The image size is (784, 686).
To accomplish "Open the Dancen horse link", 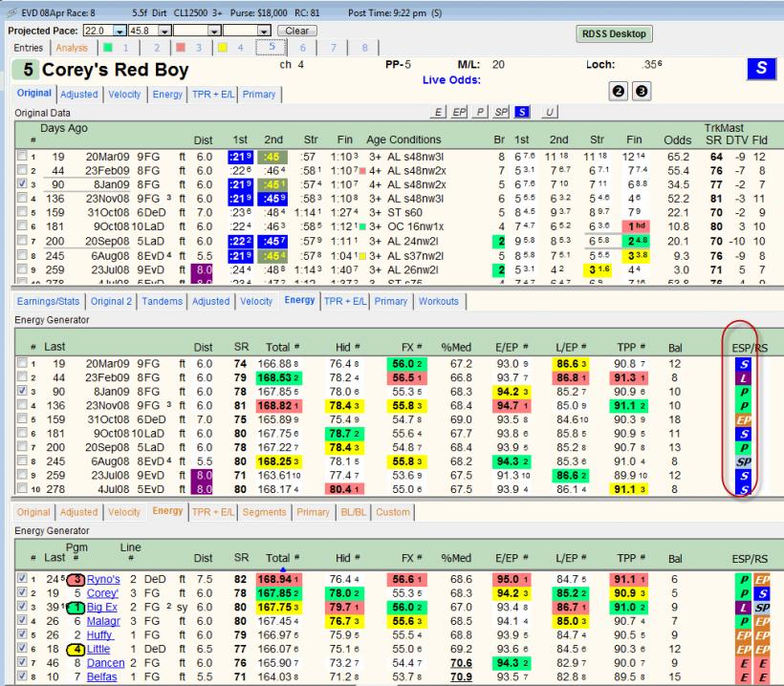I will coord(105,663).
